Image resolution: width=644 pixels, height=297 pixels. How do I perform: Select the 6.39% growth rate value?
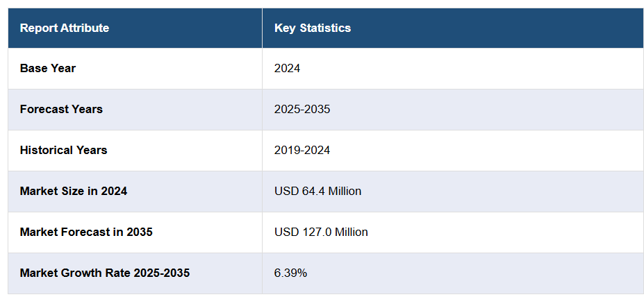click(x=290, y=273)
